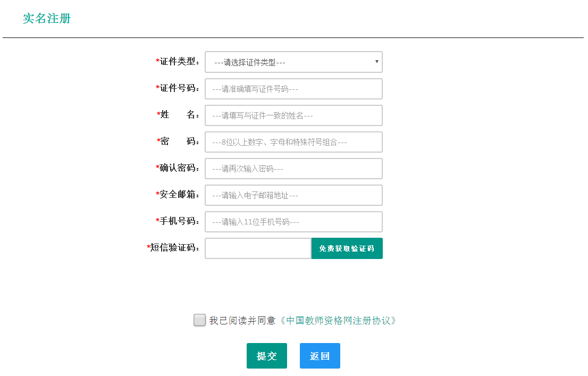Click the 证件号码 input field
This screenshot has height=376, width=588.
(x=293, y=89)
